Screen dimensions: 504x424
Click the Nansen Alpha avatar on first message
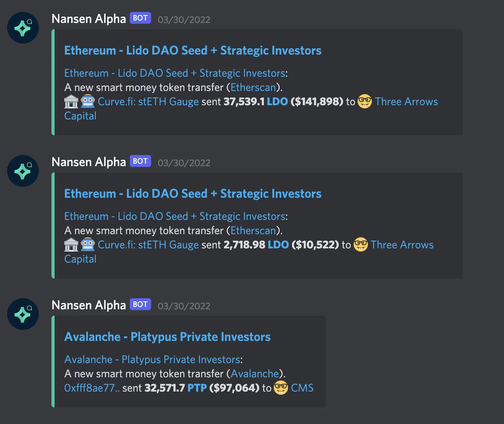[23, 28]
